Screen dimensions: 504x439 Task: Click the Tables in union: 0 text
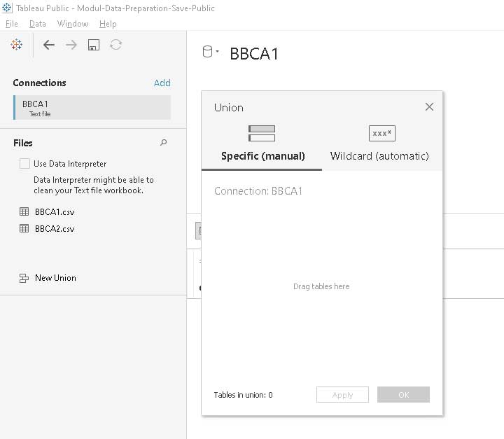244,395
